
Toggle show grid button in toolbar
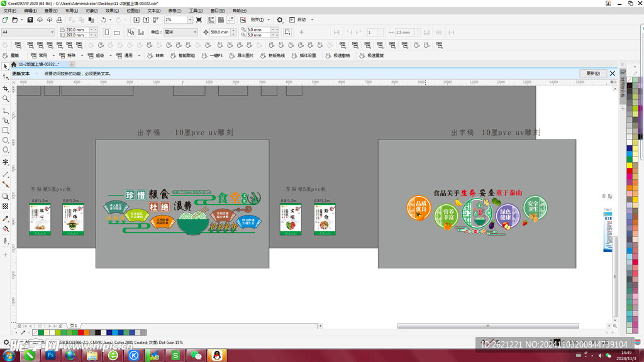[x=221, y=19]
